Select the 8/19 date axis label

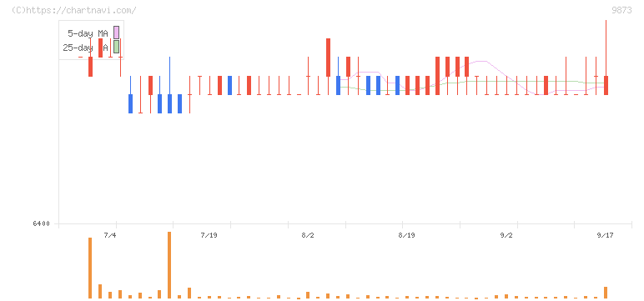click(405, 235)
